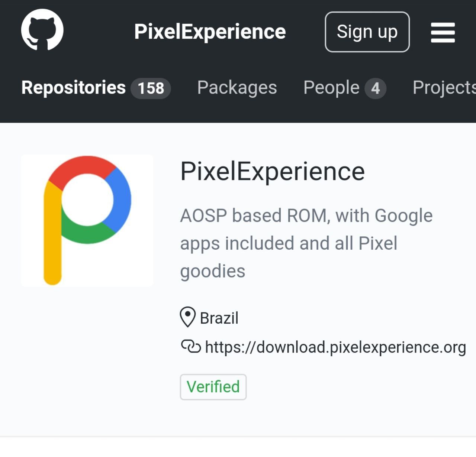Click the AOSP based ROM description
476x457 pixels.
(306, 243)
